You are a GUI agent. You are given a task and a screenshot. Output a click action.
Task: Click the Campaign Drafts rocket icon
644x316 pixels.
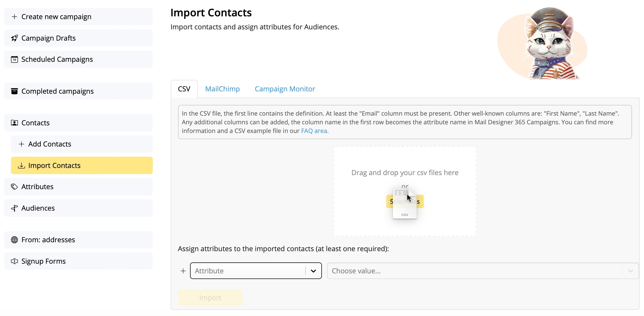[x=14, y=38]
